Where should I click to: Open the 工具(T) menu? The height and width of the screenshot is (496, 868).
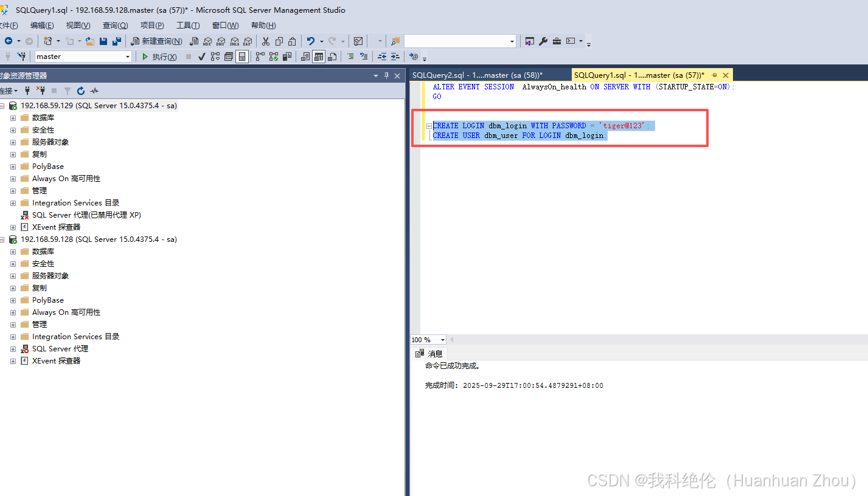pos(187,25)
